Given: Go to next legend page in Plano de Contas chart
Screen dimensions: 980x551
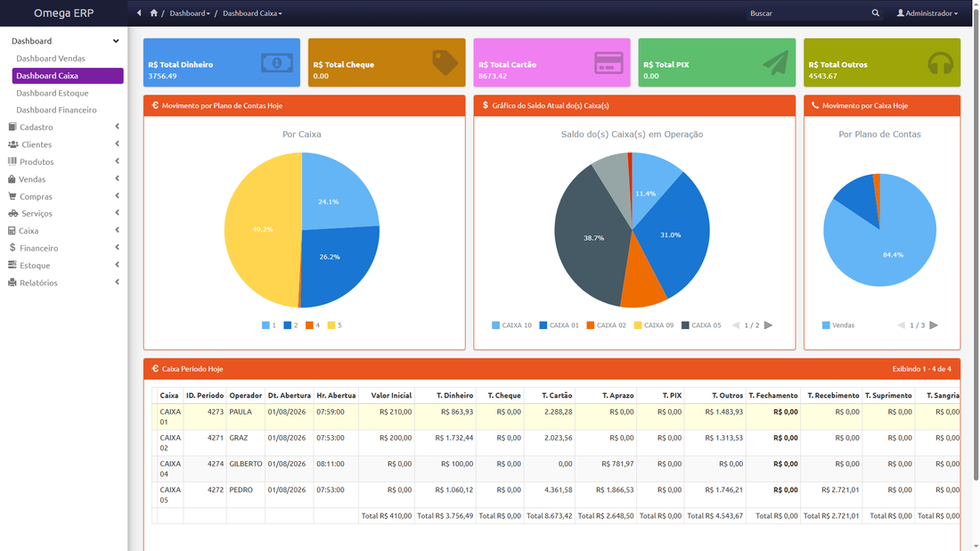Looking at the screenshot, I should coord(933,325).
